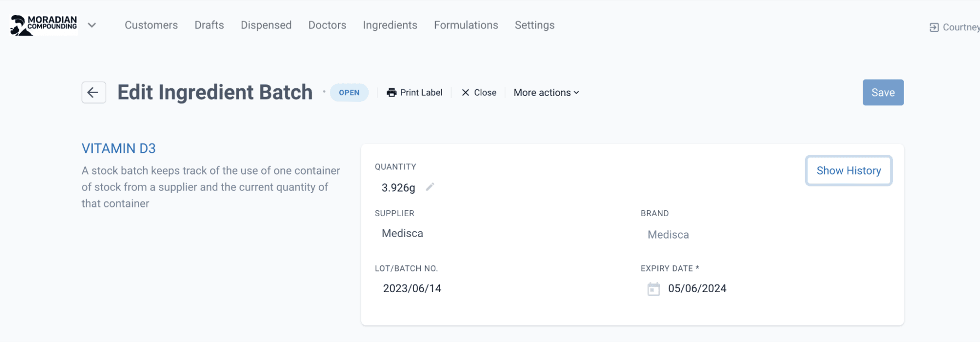Click the logout icon beside Courtney
The image size is (980, 342).
pyautogui.click(x=934, y=27)
